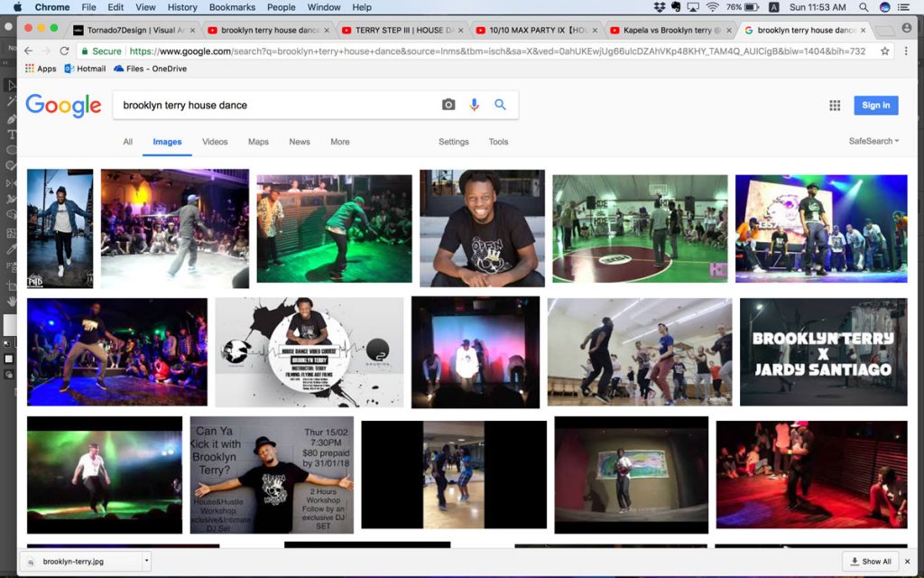924x578 pixels.
Task: Reload the page with refresh icon
Action: (64, 51)
